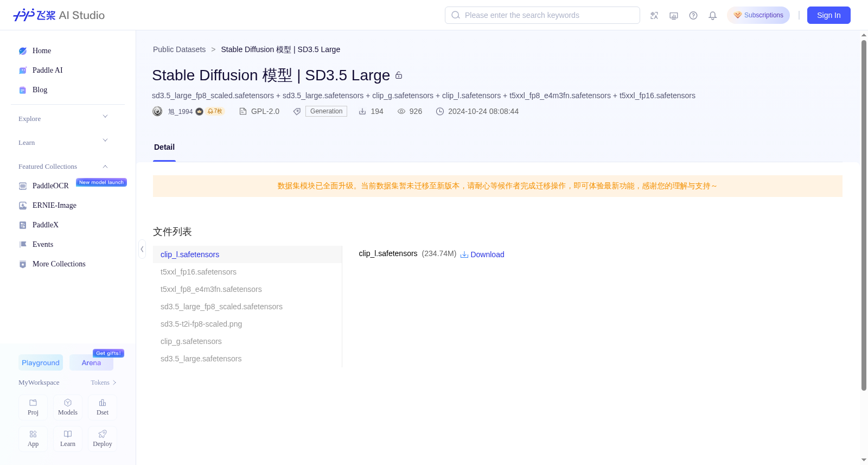Open the Proj workspace shortcut
The image size is (868, 465).
tap(33, 407)
